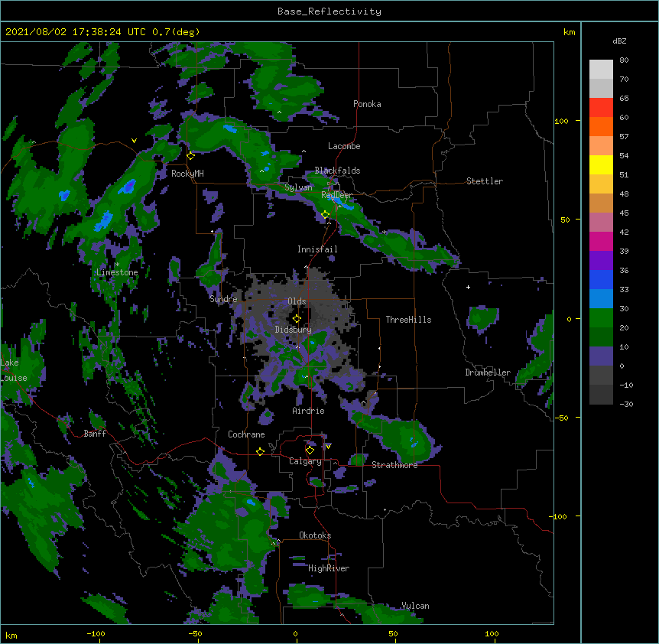Click the Calgary city label
Image resolution: width=659 pixels, height=644 pixels.
305,461
